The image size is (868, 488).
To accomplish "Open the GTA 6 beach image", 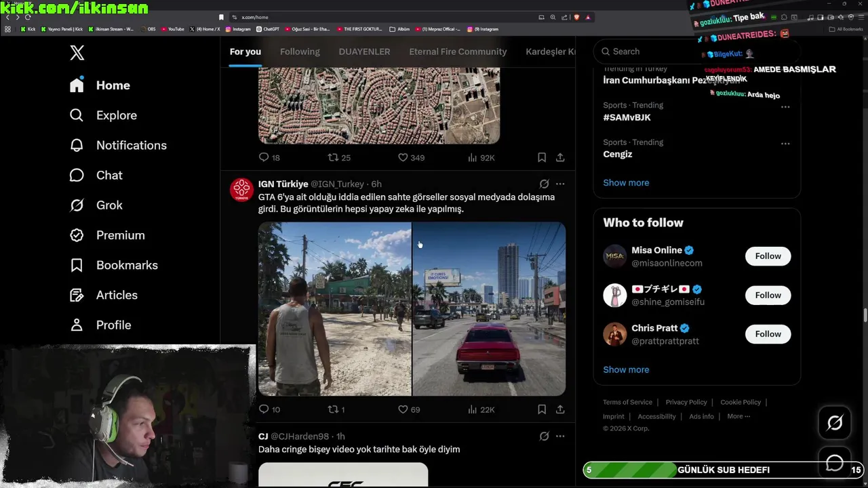I will point(334,309).
